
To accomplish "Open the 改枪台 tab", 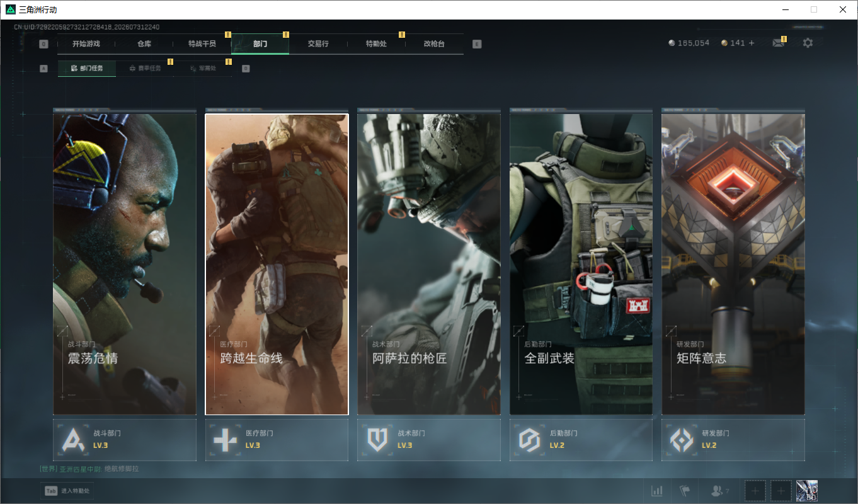I will [x=434, y=44].
